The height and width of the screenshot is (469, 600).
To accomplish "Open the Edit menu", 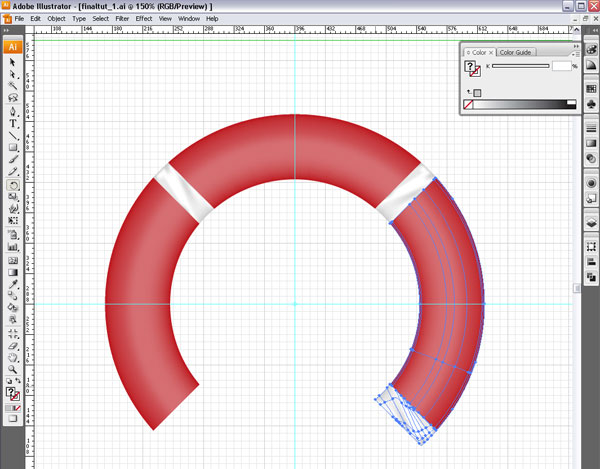I will click(36, 18).
